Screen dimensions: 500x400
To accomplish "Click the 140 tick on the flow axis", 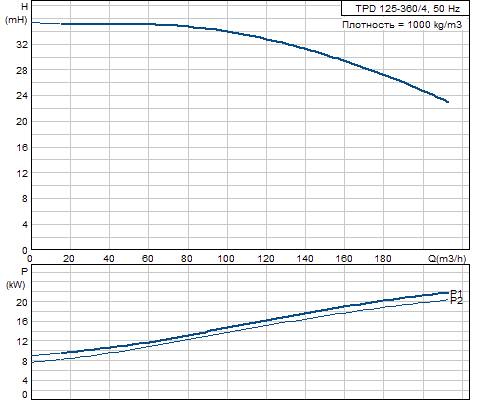I will point(305,259).
